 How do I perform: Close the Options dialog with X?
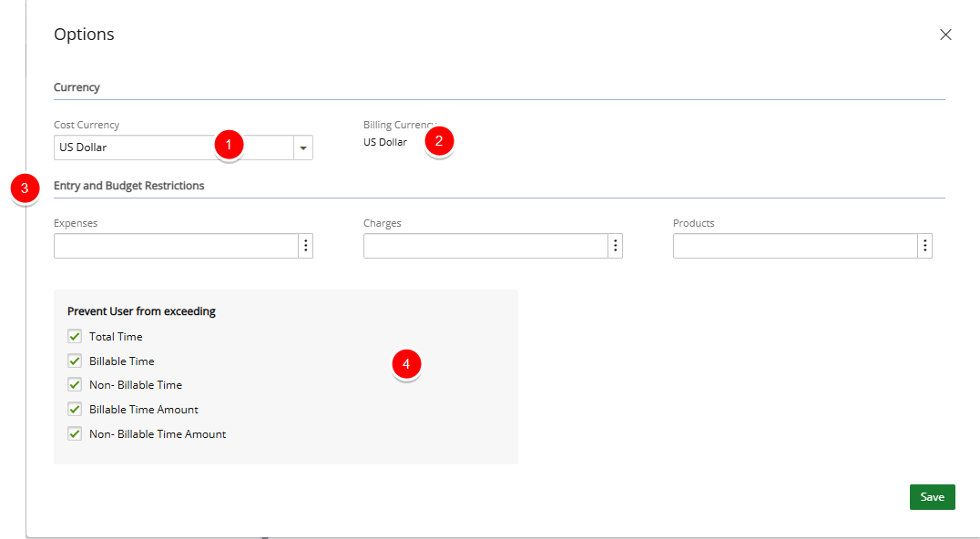[945, 35]
